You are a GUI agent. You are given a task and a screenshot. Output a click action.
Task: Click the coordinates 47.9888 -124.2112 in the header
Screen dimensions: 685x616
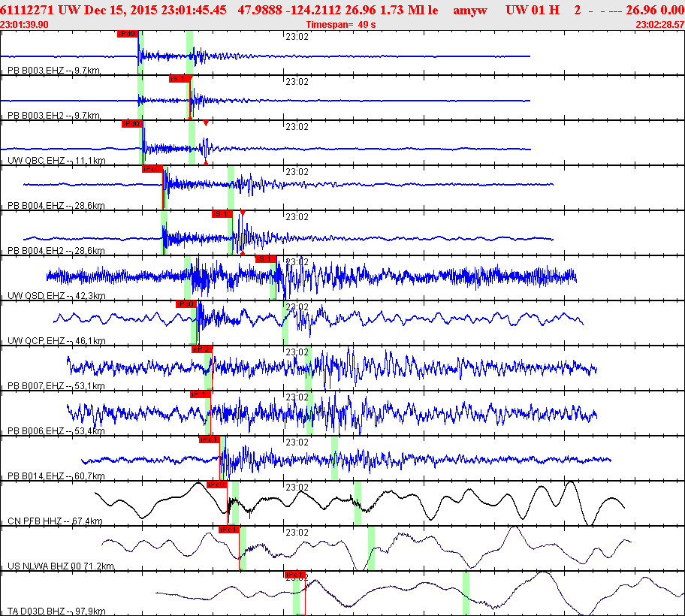[290, 10]
